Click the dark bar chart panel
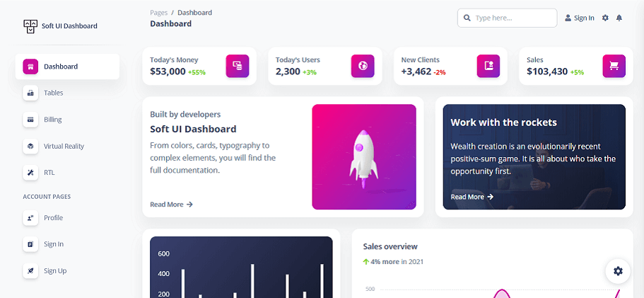Viewport: 644px width, 298px height. click(x=241, y=267)
